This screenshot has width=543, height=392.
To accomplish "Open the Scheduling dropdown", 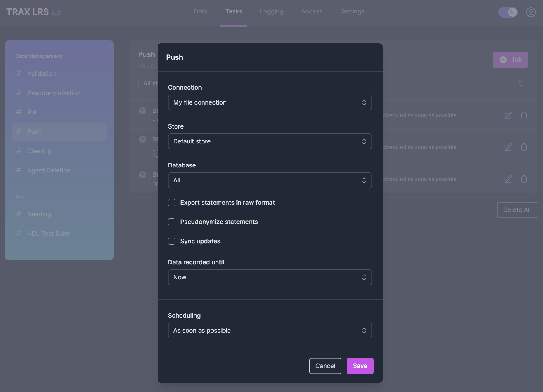I will [x=270, y=331].
